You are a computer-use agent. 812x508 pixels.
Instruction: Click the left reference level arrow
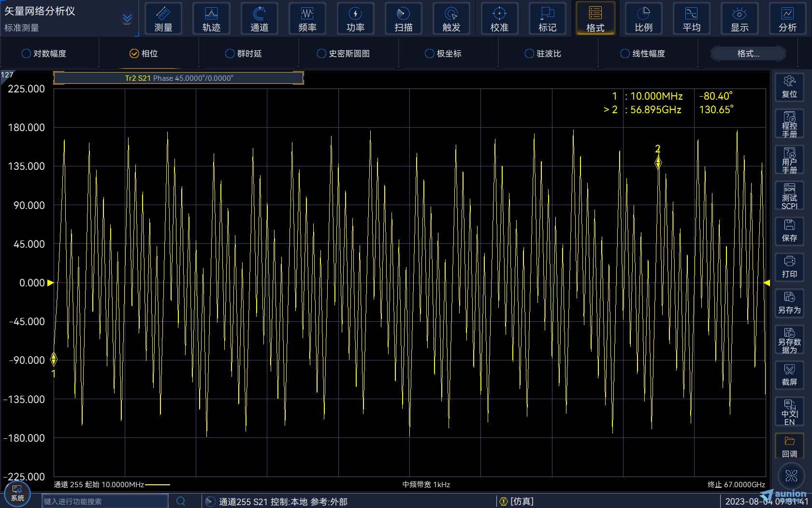click(x=50, y=283)
